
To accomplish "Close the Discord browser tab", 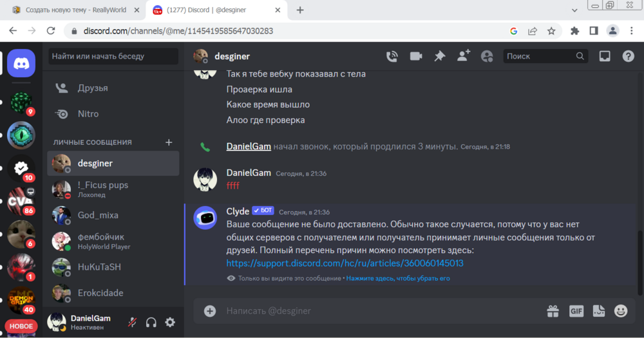I will (x=278, y=10).
